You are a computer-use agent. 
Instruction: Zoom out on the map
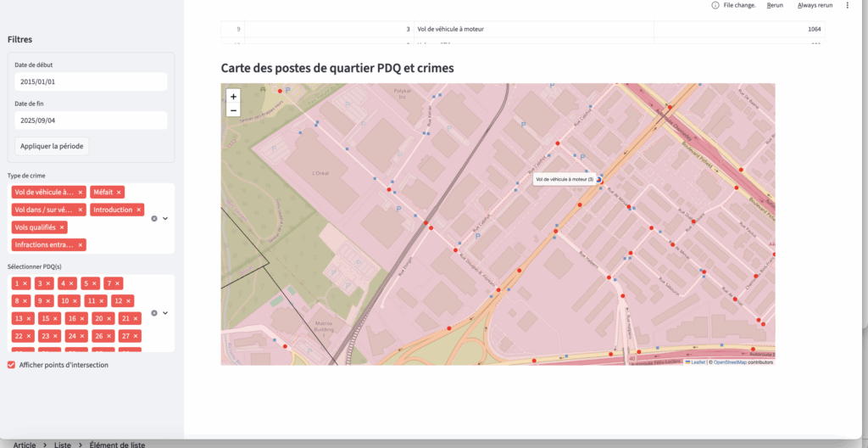click(233, 110)
